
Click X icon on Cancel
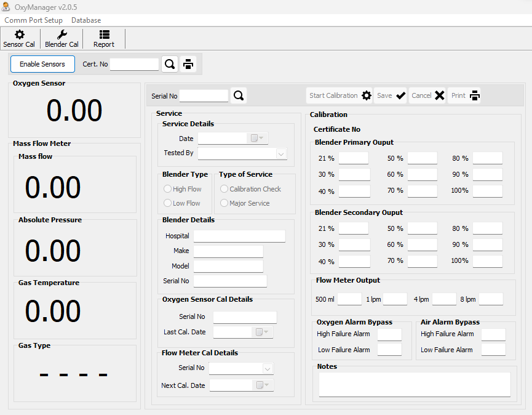[439, 95]
